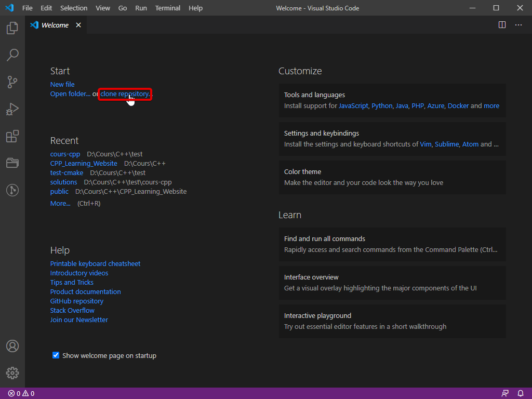The image size is (532, 399).
Task: Install Sublime keybindings link
Action: [447, 144]
